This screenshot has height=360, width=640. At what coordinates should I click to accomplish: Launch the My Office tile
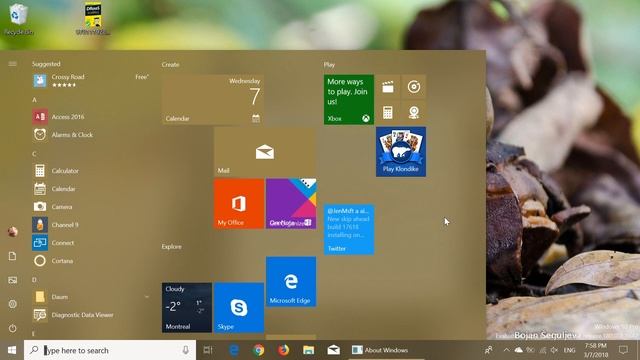[x=239, y=204]
